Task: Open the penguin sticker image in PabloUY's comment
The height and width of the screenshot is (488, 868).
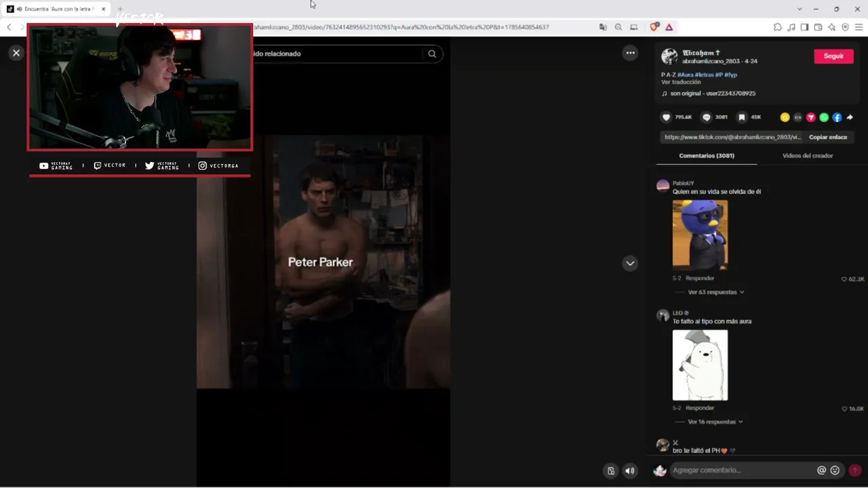Action: 700,235
